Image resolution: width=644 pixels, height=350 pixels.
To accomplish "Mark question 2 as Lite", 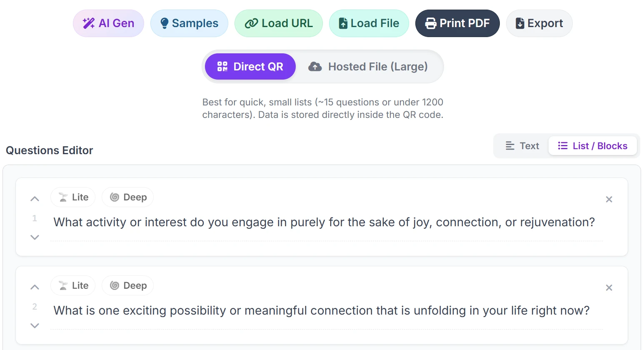I will point(73,285).
